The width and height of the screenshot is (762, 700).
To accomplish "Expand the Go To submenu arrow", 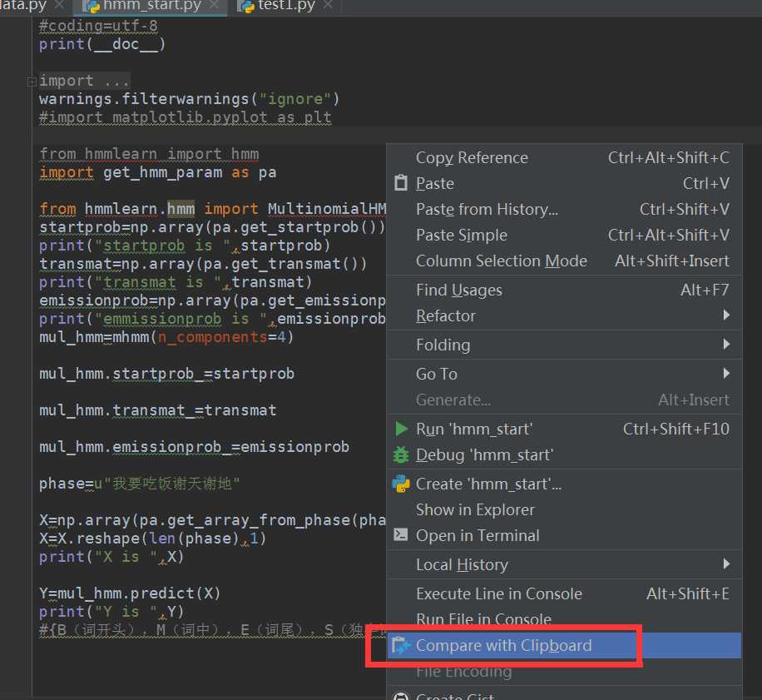I will coord(726,374).
